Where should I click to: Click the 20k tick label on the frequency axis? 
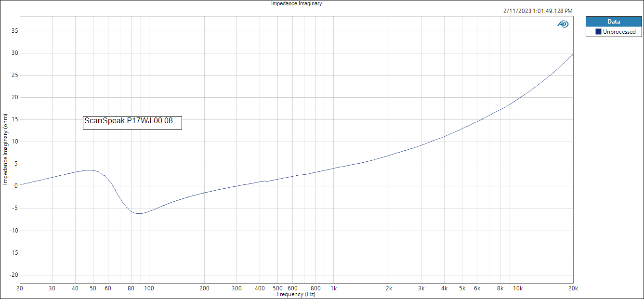[x=573, y=288]
